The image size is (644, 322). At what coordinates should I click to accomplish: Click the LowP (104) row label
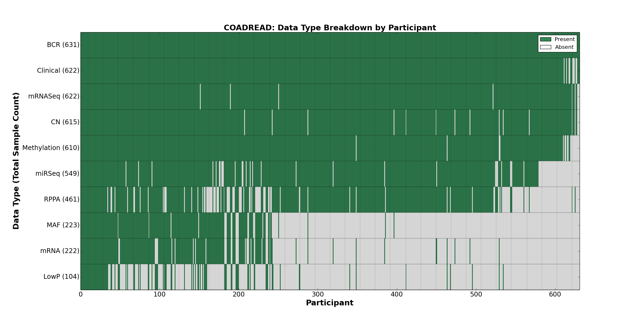coord(61,277)
